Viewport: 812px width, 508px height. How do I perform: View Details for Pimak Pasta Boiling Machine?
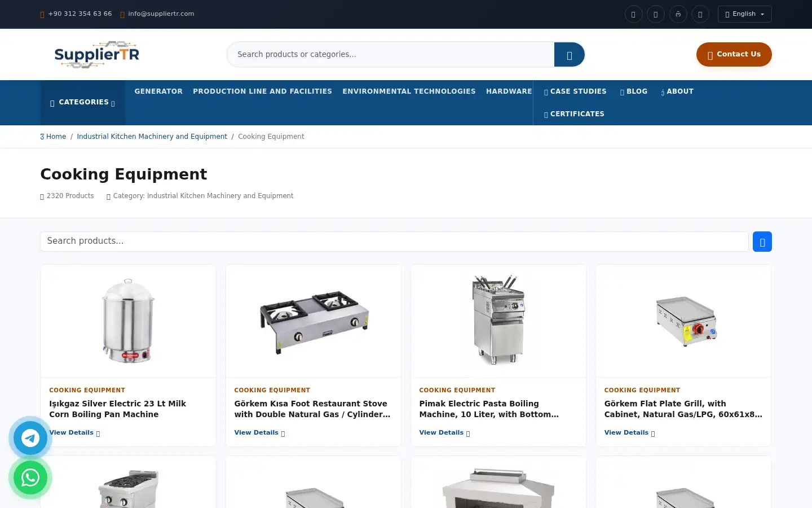[444, 433]
